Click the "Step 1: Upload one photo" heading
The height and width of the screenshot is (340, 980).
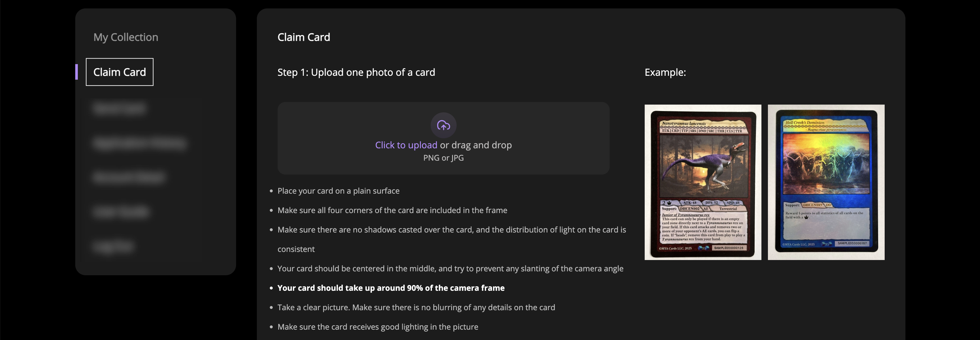[x=356, y=72]
